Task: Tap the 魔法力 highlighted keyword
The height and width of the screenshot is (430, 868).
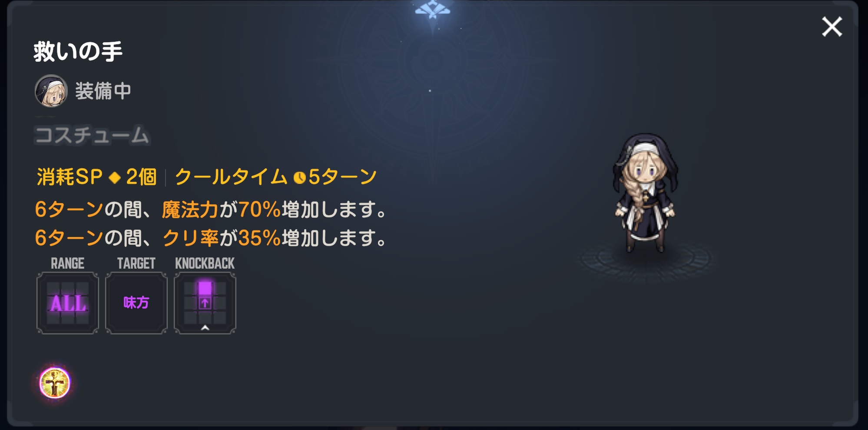Action: (190, 210)
